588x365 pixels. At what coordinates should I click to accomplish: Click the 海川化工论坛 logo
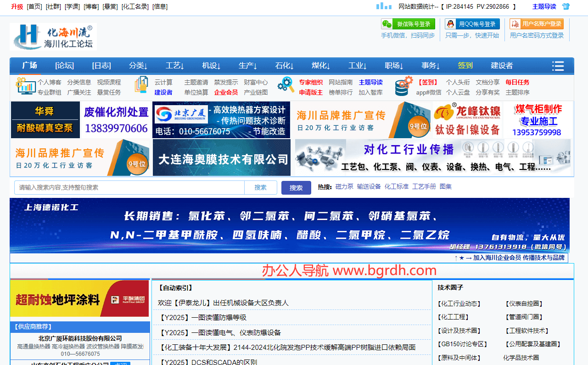(53, 37)
